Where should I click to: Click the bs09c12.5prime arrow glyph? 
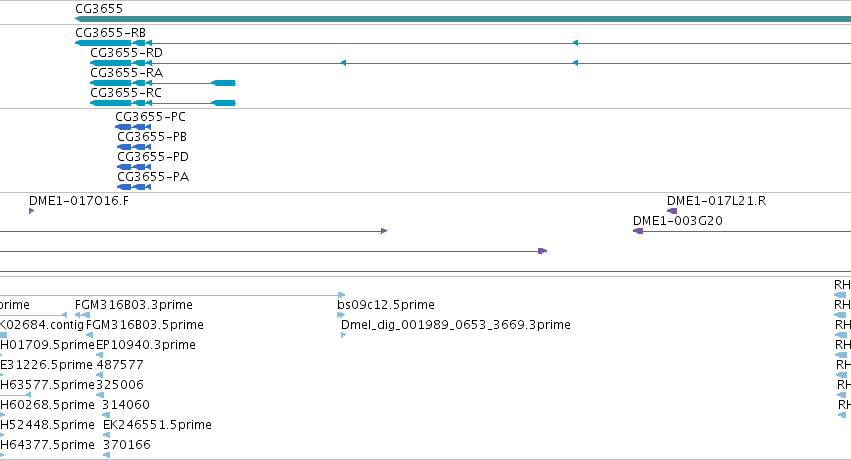coord(341,315)
